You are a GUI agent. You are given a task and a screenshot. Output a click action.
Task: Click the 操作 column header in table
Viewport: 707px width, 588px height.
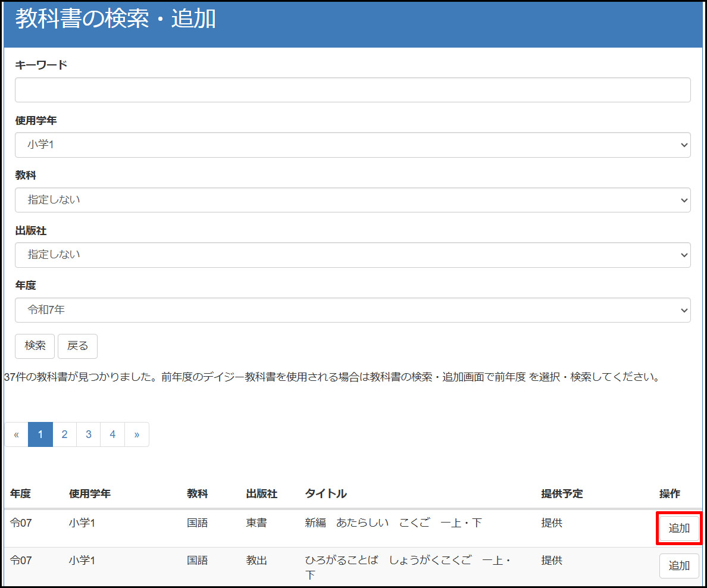[x=669, y=494]
